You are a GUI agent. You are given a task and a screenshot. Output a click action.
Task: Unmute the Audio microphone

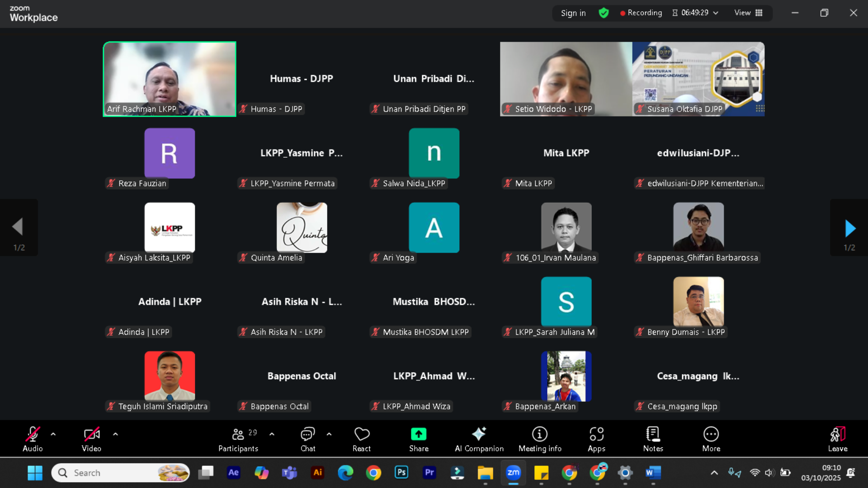pos(33,439)
